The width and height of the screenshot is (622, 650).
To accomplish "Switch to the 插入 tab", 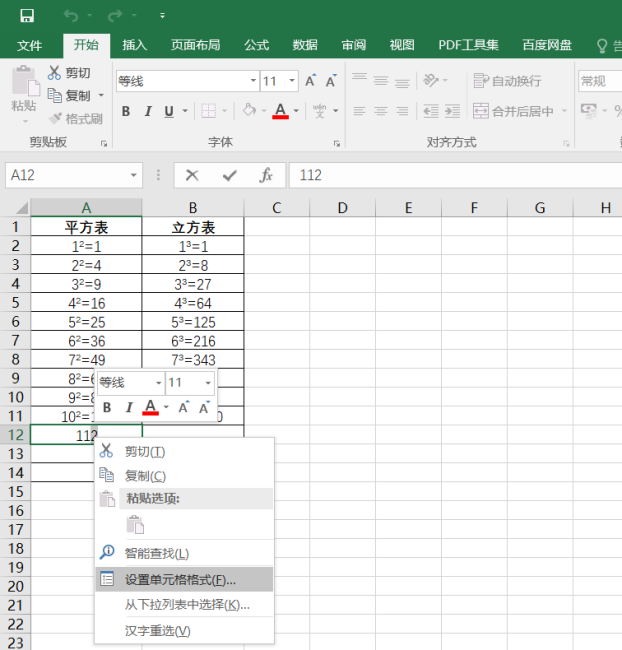I will click(135, 45).
